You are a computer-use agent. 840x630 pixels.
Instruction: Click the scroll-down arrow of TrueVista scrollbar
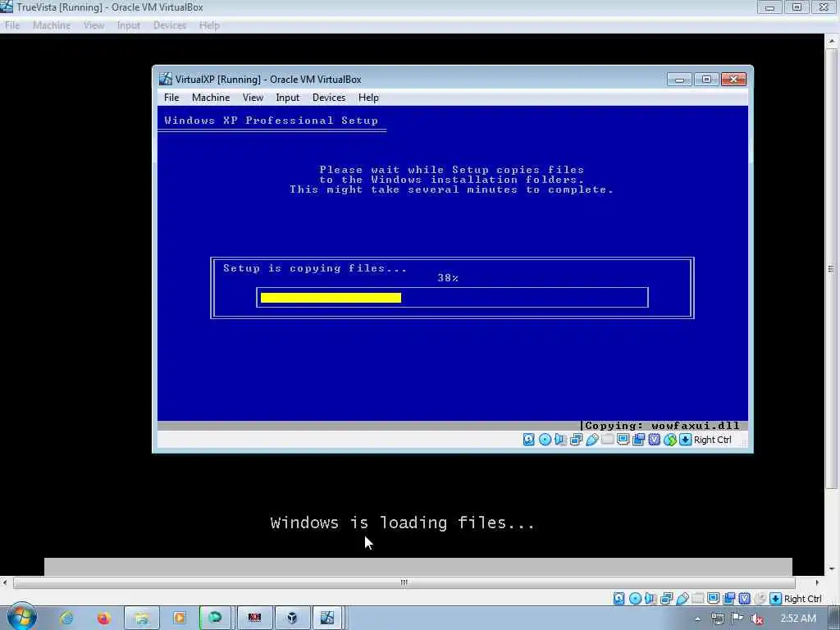tap(831, 568)
